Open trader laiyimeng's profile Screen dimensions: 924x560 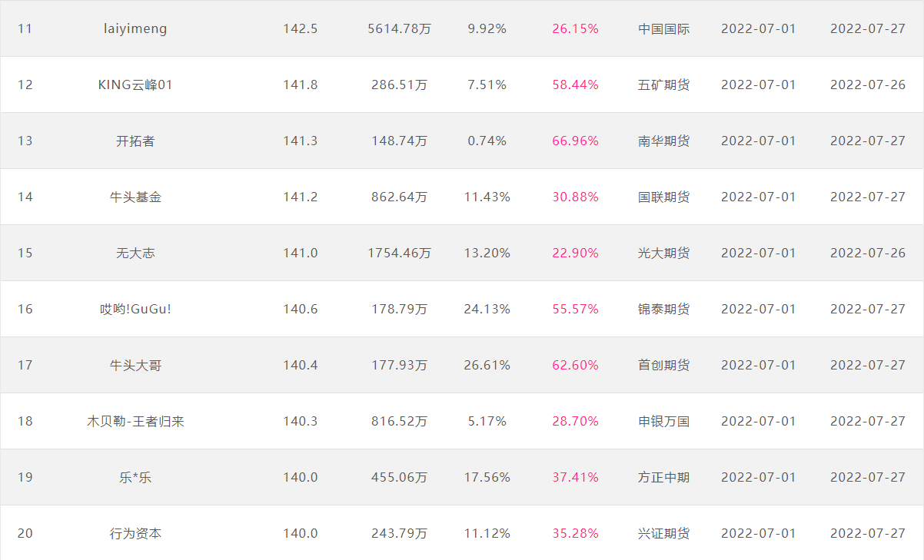point(135,29)
